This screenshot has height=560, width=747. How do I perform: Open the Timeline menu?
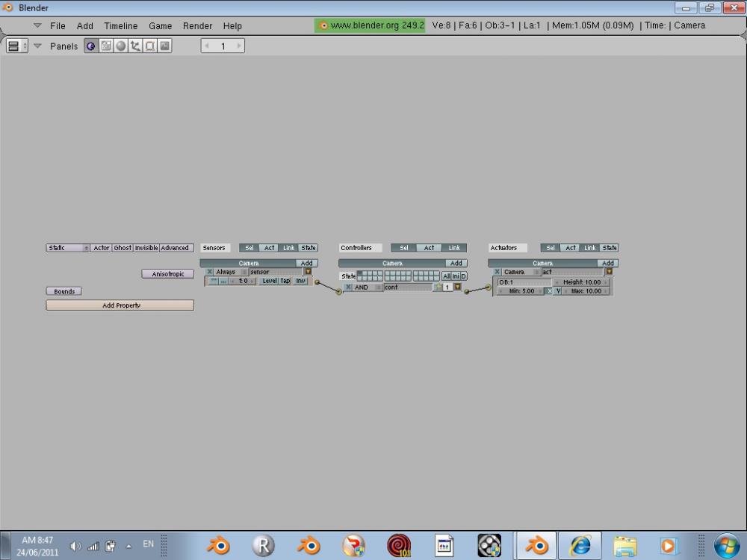coord(121,25)
